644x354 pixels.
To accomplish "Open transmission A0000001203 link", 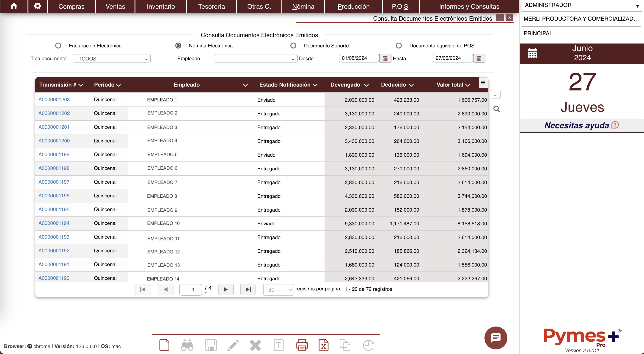I will [54, 99].
